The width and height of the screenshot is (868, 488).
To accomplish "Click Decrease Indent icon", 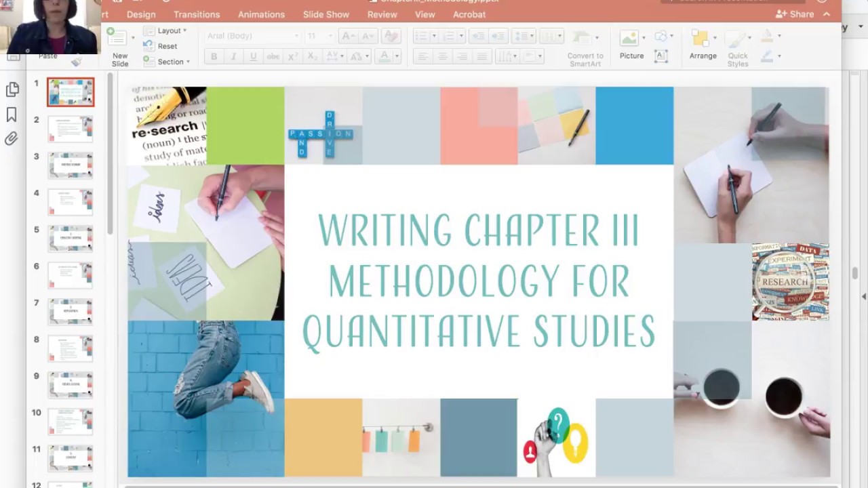I will [x=477, y=36].
